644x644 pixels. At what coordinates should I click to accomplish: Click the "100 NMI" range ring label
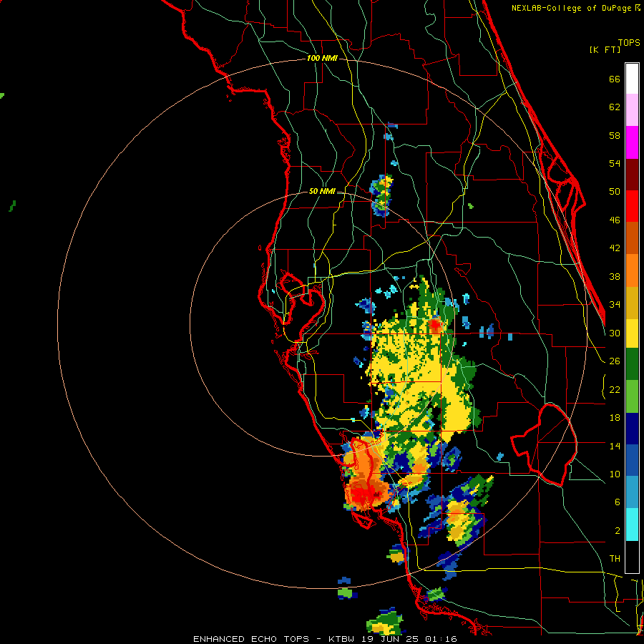pyautogui.click(x=322, y=59)
